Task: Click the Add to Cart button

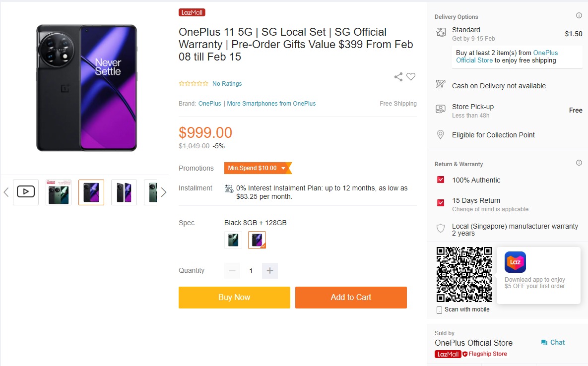Action: coord(351,298)
